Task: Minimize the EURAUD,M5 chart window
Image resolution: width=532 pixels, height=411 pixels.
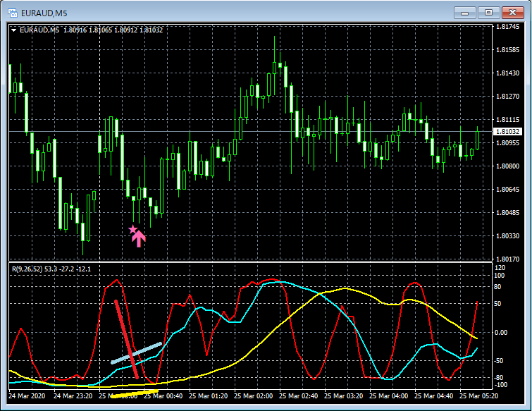Action: pyautogui.click(x=464, y=13)
